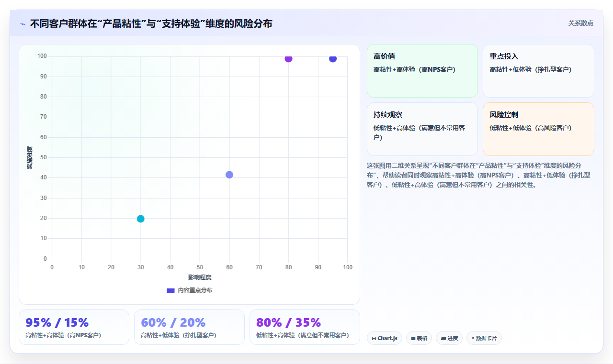Click 低粘性+低体验 text in 风险控制 card
Image resolution: width=613 pixels, height=364 pixels.
(x=531, y=128)
